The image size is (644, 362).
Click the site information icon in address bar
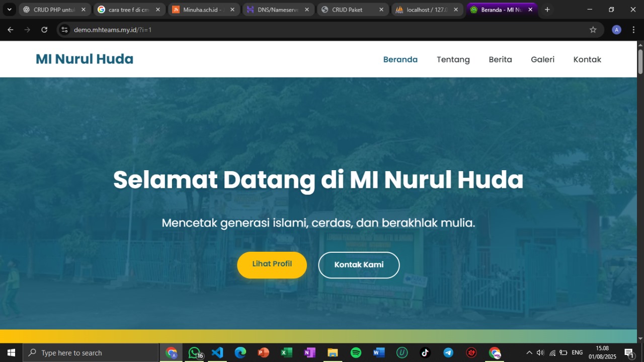tap(64, 29)
